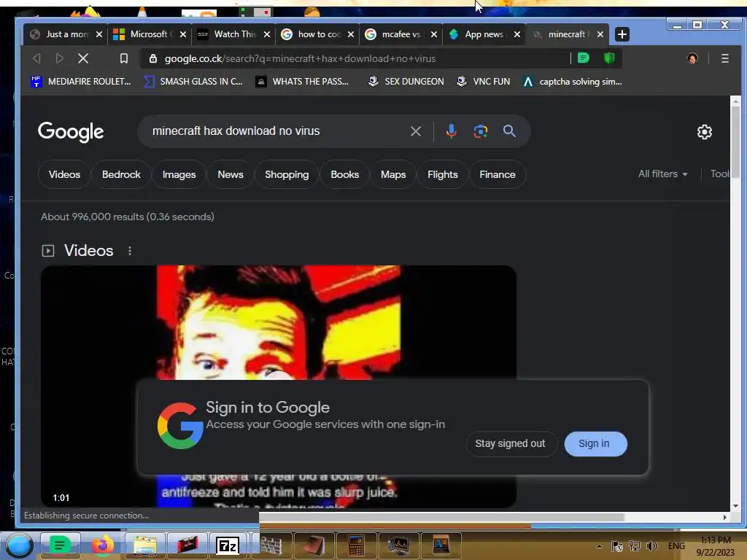Filter results by Bedrock chip

121,175
